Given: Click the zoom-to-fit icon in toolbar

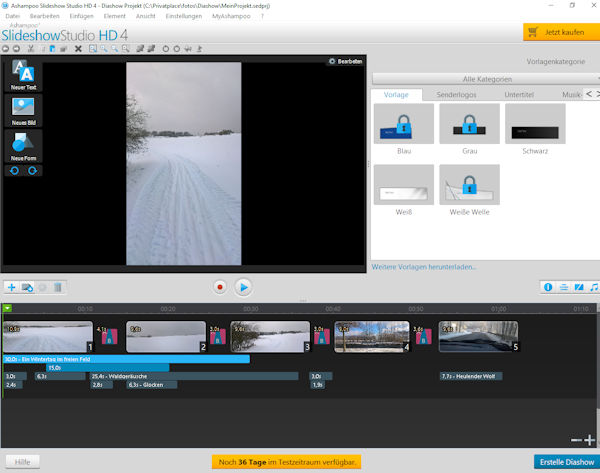Looking at the screenshot, I should pos(93,49).
